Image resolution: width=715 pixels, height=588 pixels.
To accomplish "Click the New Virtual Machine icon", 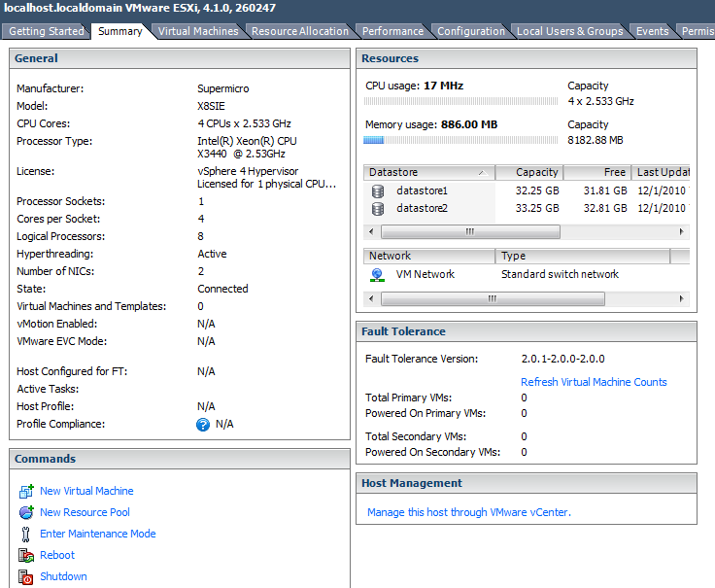I will pos(26,491).
